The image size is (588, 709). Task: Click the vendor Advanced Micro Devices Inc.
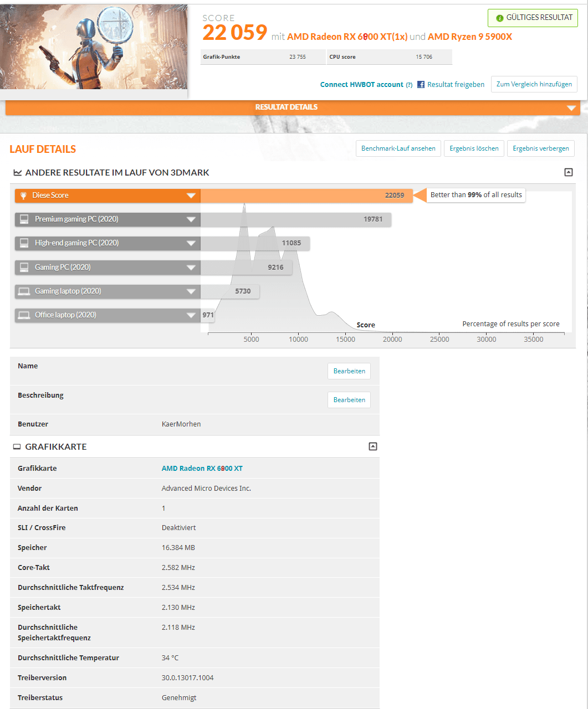(206, 489)
